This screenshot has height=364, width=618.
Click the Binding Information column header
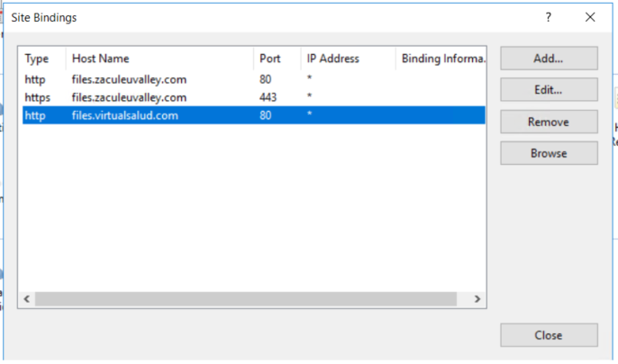441,59
